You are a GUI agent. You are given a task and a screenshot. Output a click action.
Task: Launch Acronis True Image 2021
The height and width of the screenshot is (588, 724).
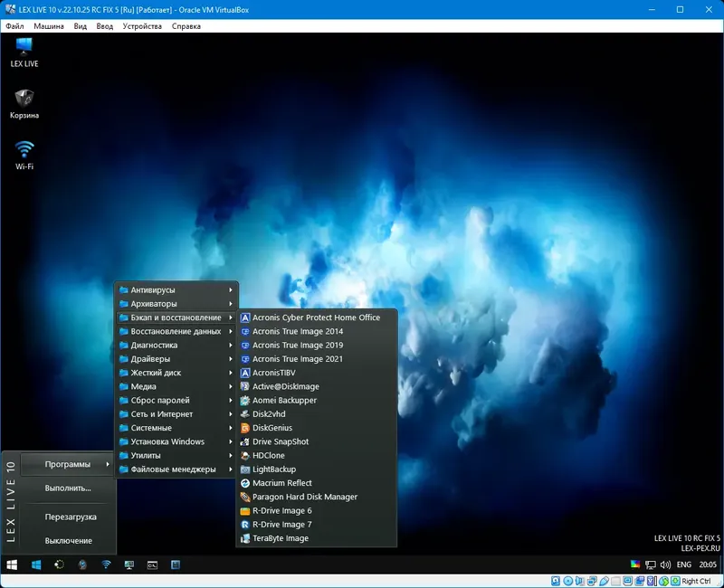[x=316, y=359]
